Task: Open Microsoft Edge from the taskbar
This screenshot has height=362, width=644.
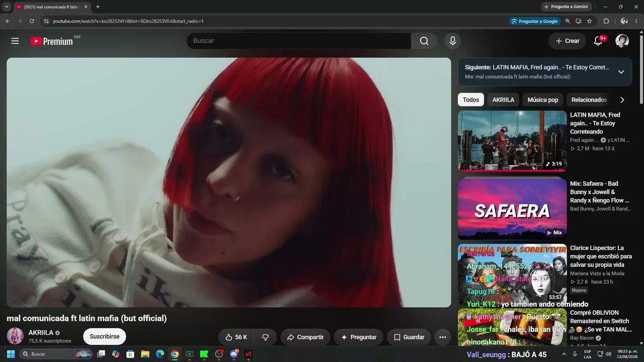Action: pyautogui.click(x=160, y=354)
